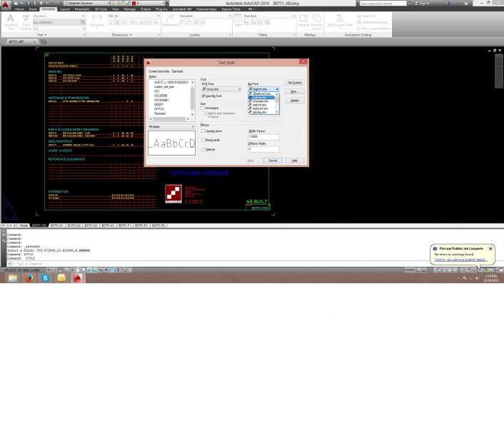The height and width of the screenshot is (428, 504).
Task: Click Add Current Scale icon
Action: tap(340, 19)
